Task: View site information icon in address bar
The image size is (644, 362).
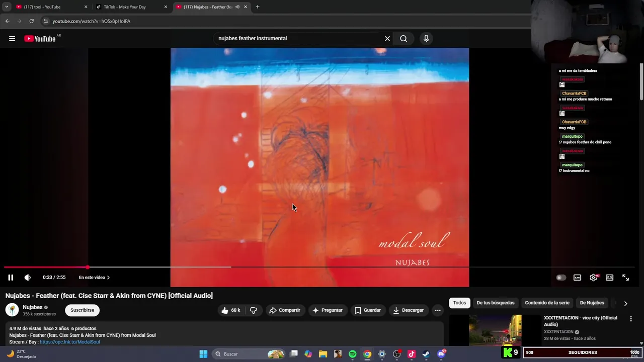Action: [x=45, y=21]
